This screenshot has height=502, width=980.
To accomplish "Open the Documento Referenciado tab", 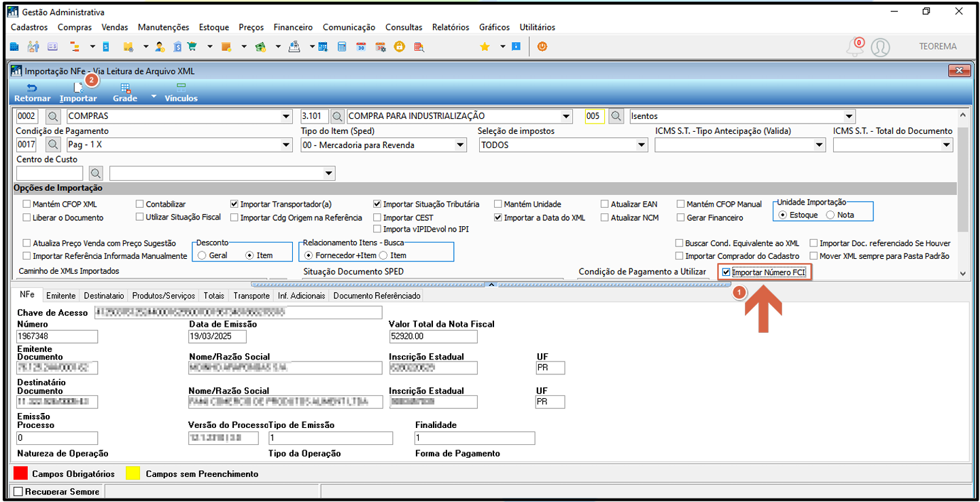I will click(377, 295).
